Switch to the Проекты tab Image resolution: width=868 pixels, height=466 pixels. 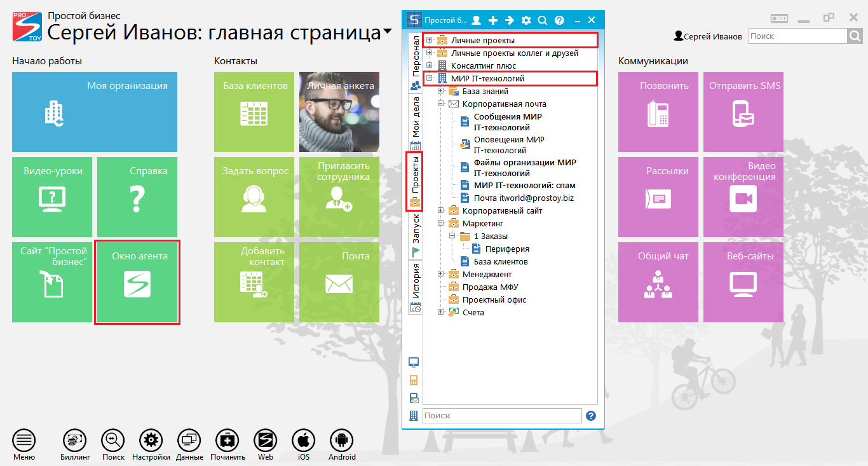(x=415, y=181)
